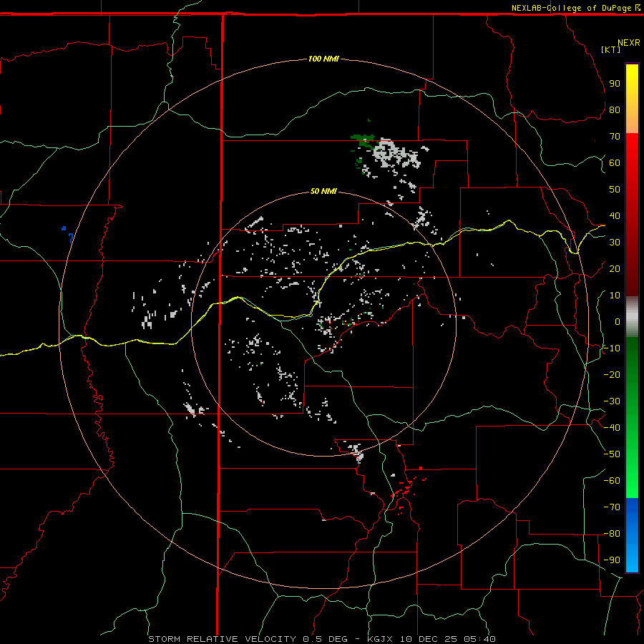The height and width of the screenshot is (644, 644).
Task: Select the -90 value on velocity scale
Action: (612, 560)
